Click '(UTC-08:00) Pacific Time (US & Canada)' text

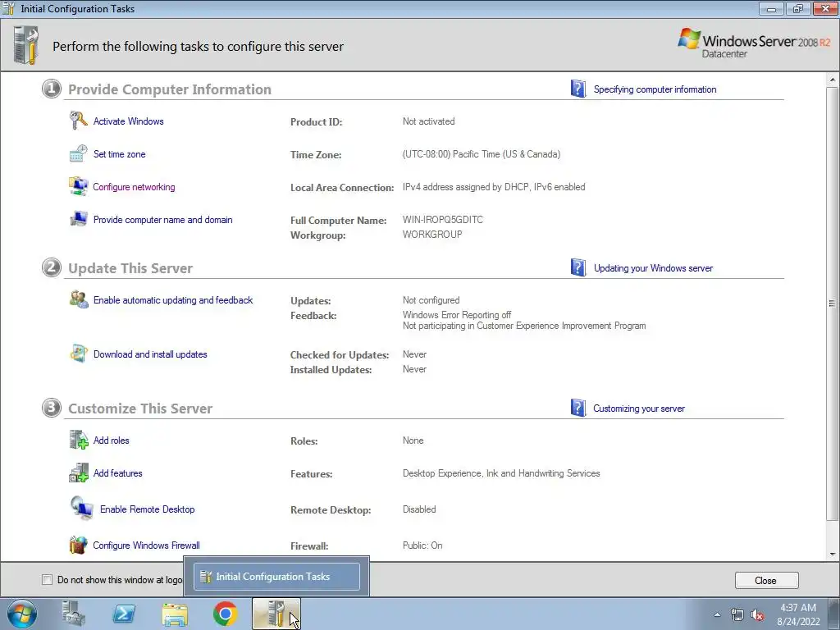pyautogui.click(x=481, y=154)
